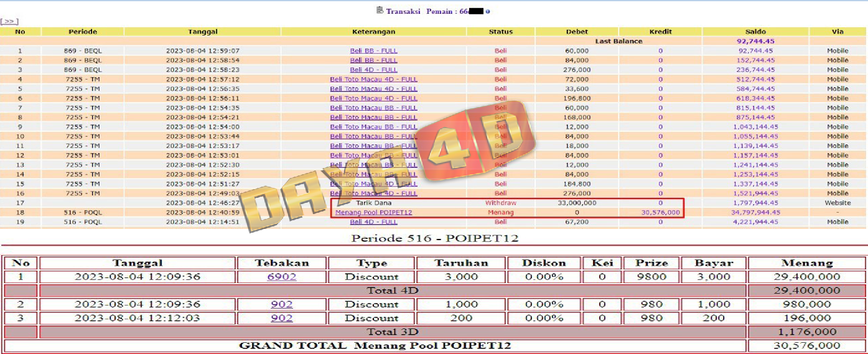The image size is (868, 354).
Task: Click the Last Balance value 92,744.45
Action: [755, 41]
